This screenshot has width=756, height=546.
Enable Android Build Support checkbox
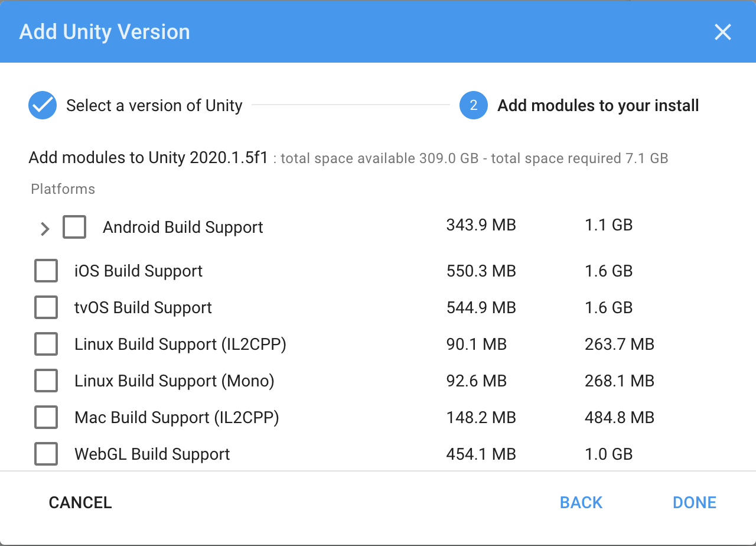tap(74, 227)
